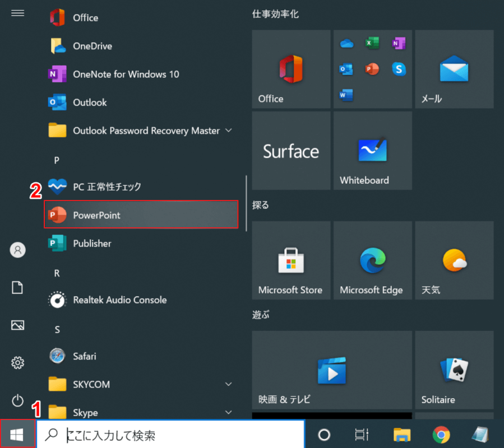The height and width of the screenshot is (448, 504).
Task: Click the Windows Start button
Action: [17, 434]
